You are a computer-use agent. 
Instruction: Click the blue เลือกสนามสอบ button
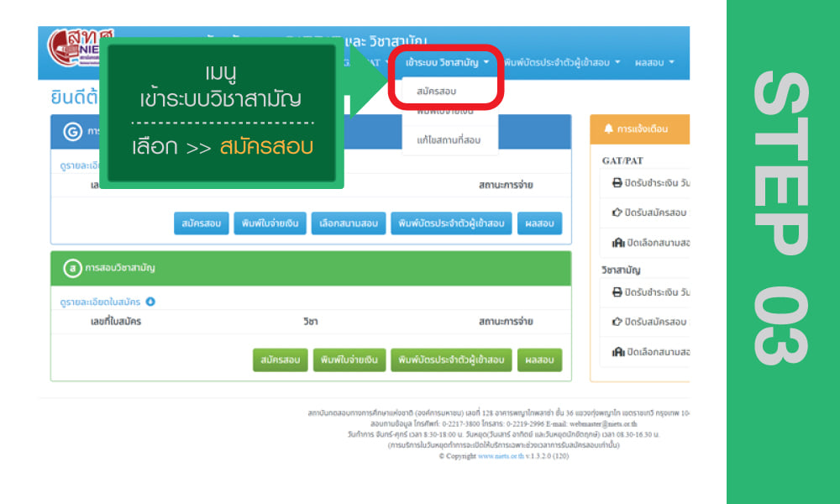point(349,223)
